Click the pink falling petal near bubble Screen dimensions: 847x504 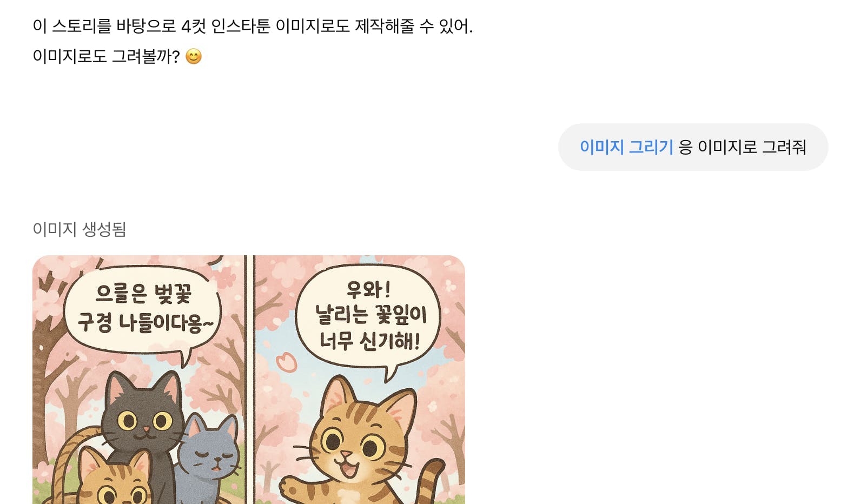click(286, 361)
